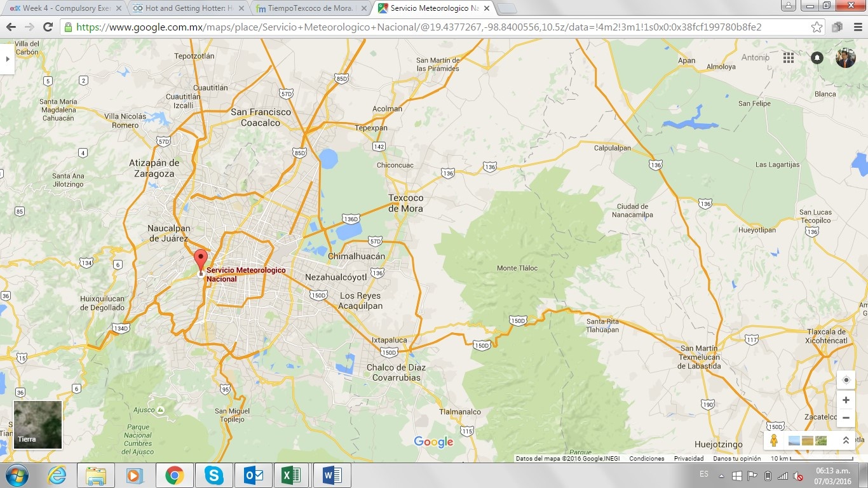Launch Internet Explorer from the taskbar

click(57, 475)
